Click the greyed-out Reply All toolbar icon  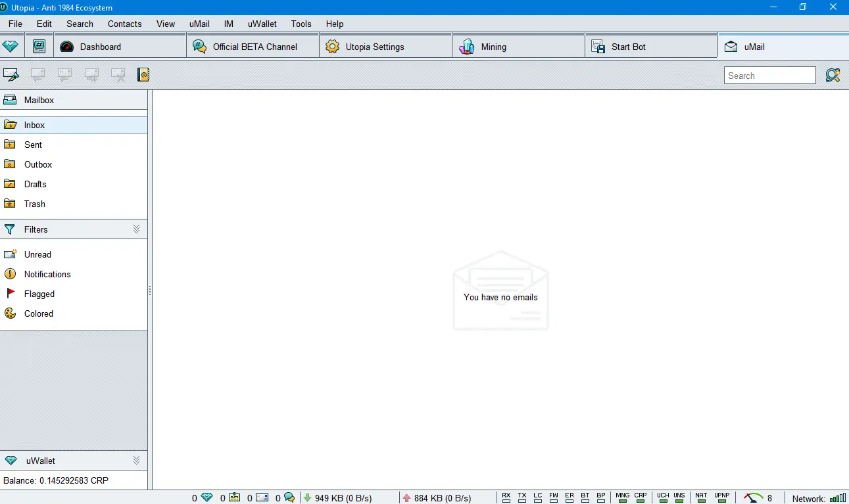64,75
